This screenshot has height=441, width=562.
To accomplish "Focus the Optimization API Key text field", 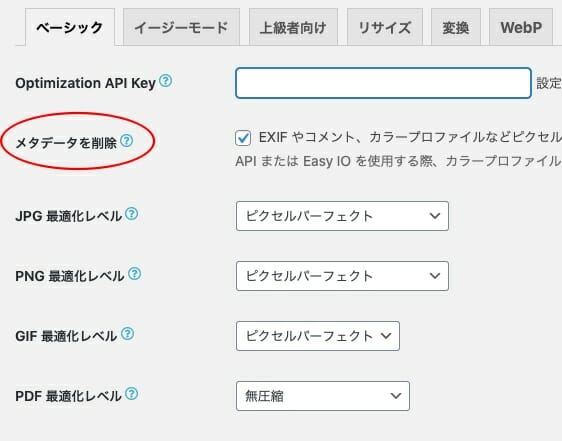I will coord(383,83).
